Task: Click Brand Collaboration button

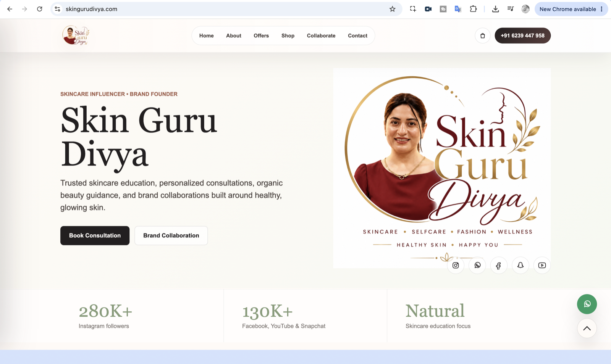Action: [x=171, y=235]
